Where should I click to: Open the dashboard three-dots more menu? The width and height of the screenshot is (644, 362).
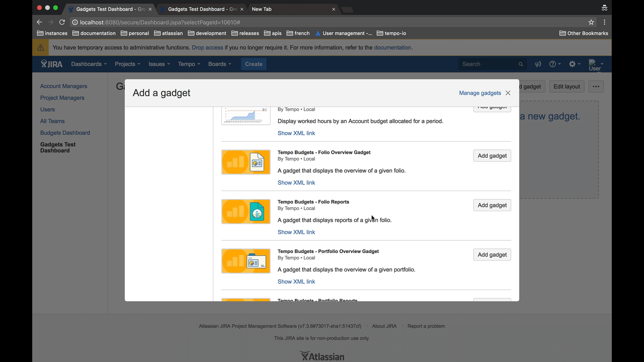[596, 86]
